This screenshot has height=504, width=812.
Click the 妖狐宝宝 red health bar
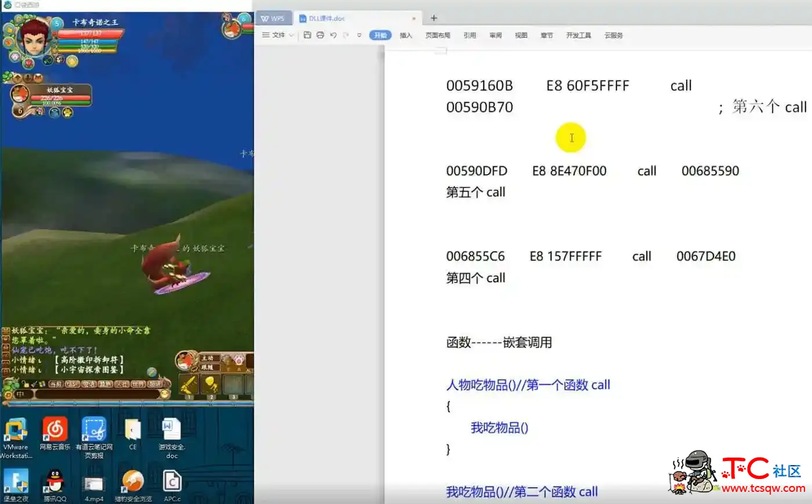tap(60, 98)
